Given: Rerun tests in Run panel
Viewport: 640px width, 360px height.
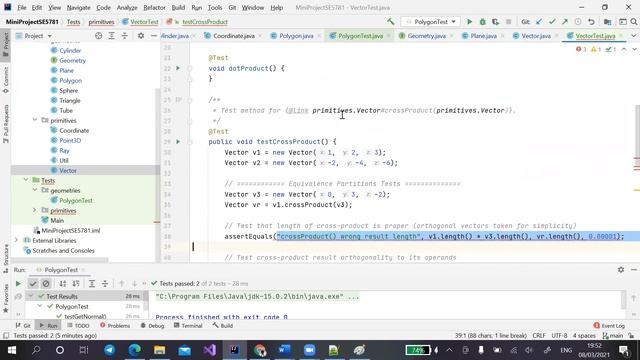Looking at the screenshot, I should click(18, 284).
